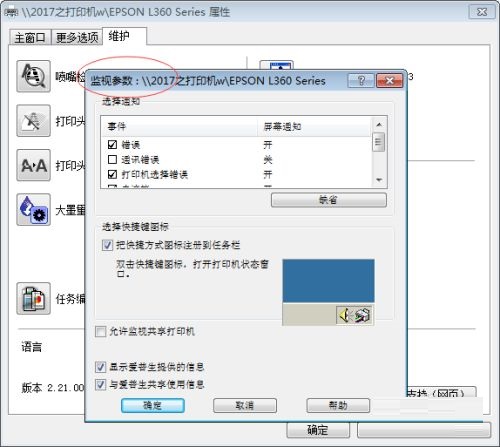Image resolution: width=500 pixels, height=447 pixels.
Task: Click the 帮助 button in the dialog
Action: (x=338, y=405)
